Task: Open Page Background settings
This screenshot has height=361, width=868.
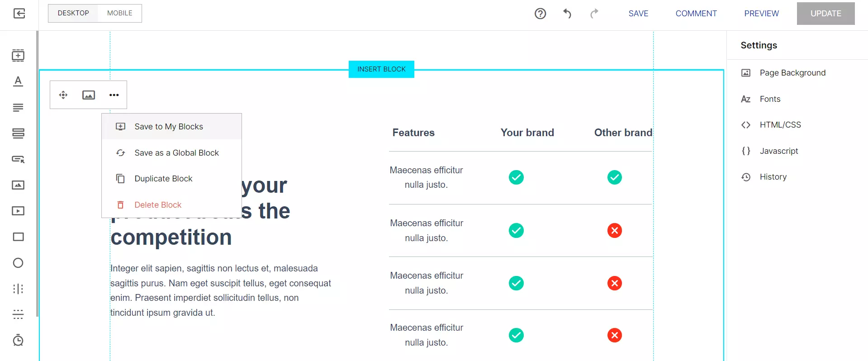Action: (792, 73)
